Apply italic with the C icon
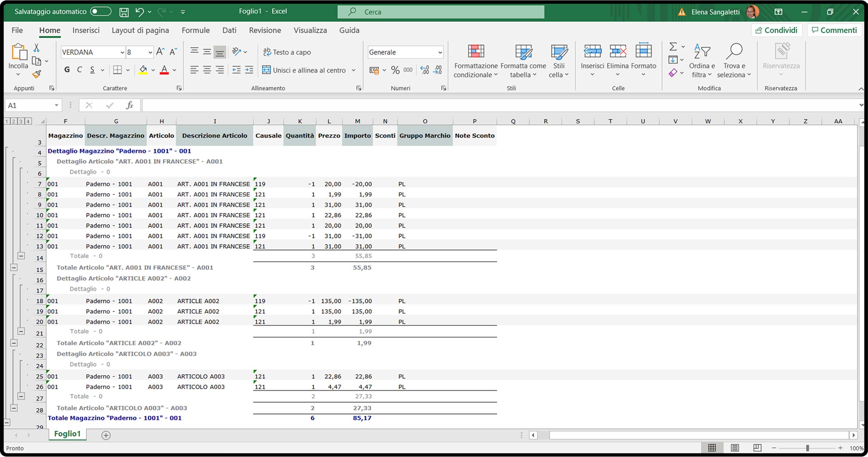Viewport: 868px width, 457px height. 80,70
